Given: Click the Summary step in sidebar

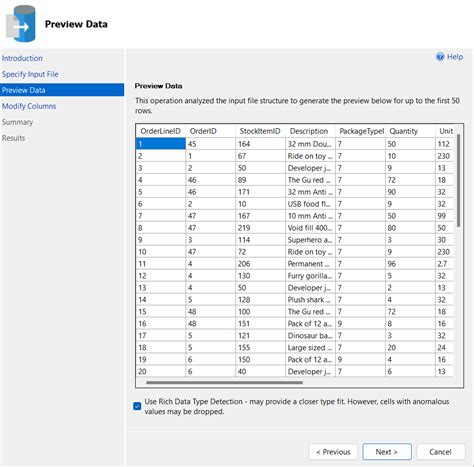Looking at the screenshot, I should pyautogui.click(x=17, y=122).
